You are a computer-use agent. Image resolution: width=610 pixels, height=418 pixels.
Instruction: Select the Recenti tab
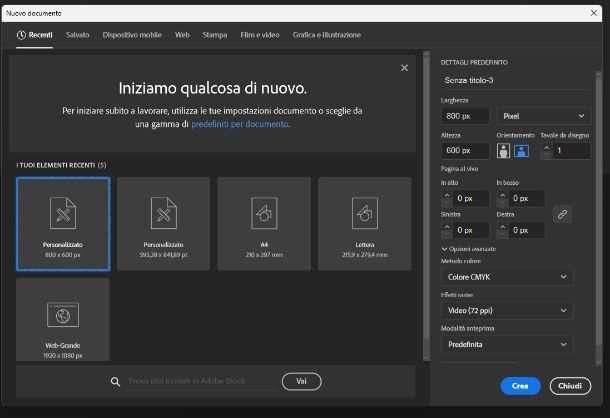pyautogui.click(x=35, y=35)
